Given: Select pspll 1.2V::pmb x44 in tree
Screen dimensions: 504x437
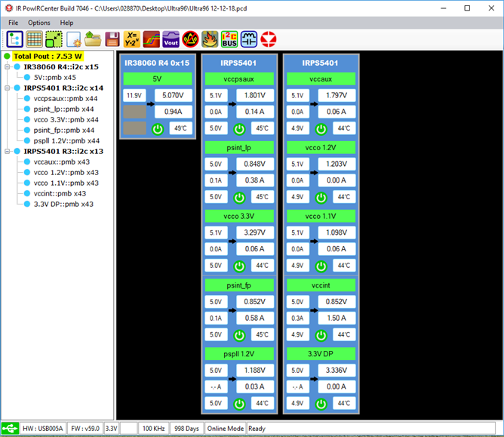Looking at the screenshot, I should (66, 140).
